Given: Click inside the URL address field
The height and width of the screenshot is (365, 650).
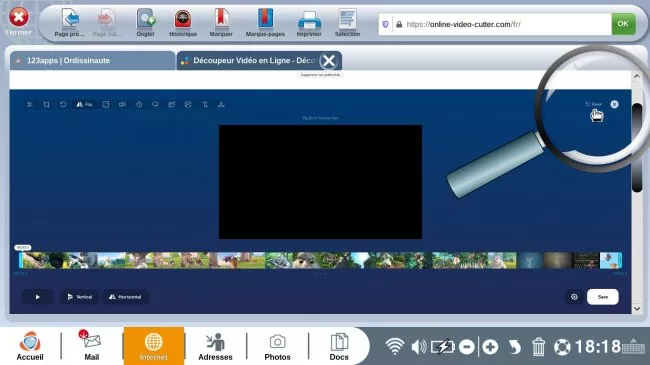Looking at the screenshot, I should coord(502,24).
